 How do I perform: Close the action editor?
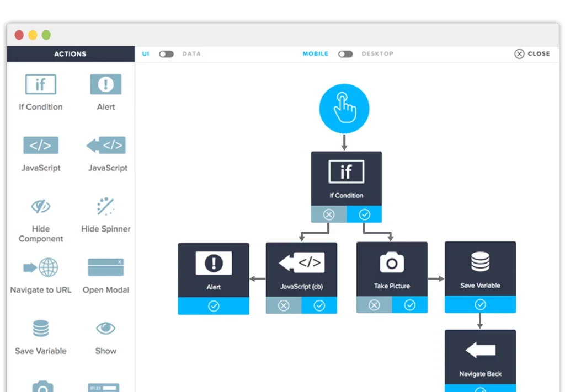(x=532, y=54)
